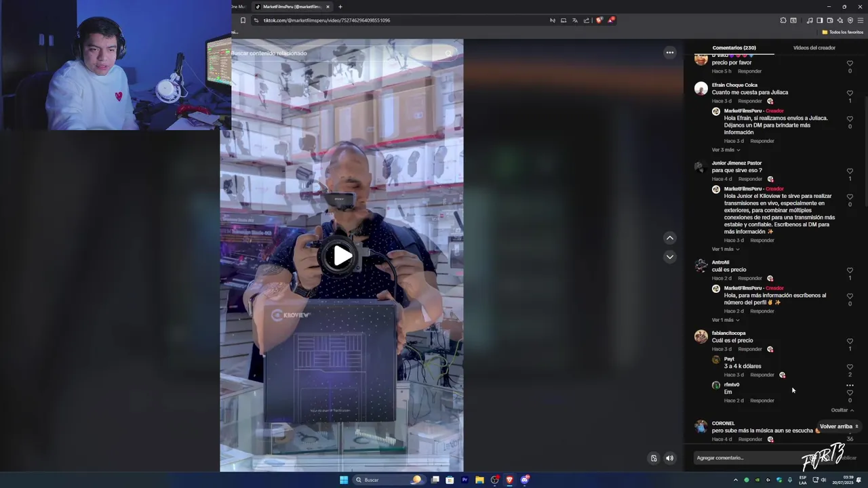Open Brave Rewards triangle icon
868x488 pixels.
coord(611,20)
